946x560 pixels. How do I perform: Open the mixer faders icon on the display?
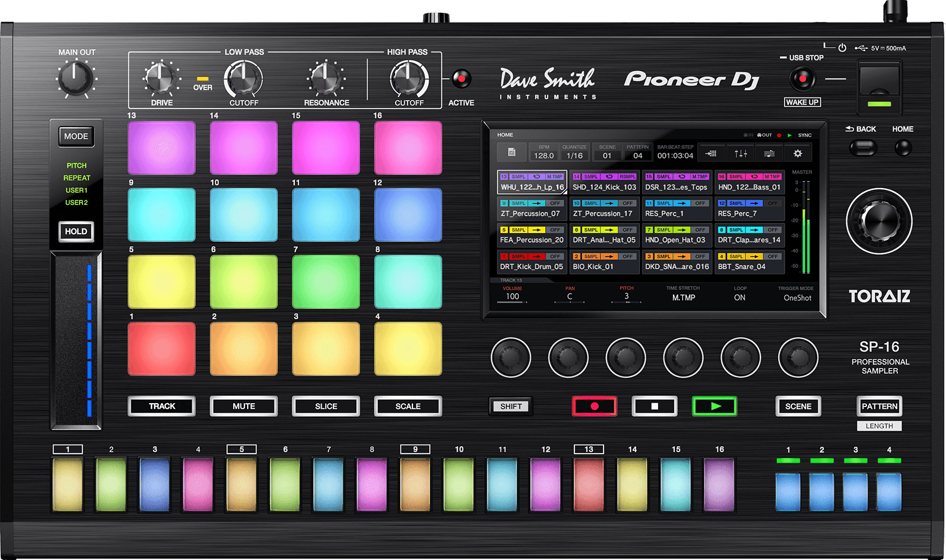(x=740, y=153)
